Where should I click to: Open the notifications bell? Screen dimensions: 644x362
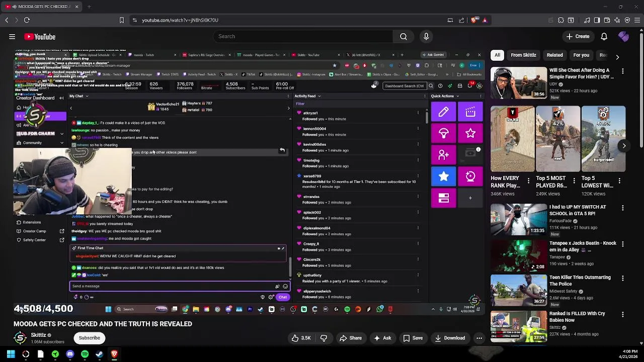pos(604,36)
